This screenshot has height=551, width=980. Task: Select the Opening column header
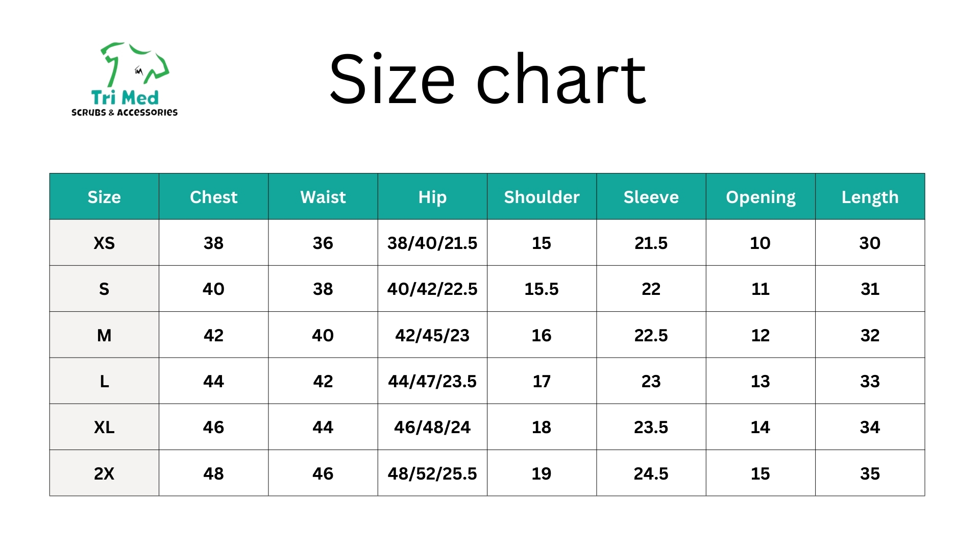(761, 197)
